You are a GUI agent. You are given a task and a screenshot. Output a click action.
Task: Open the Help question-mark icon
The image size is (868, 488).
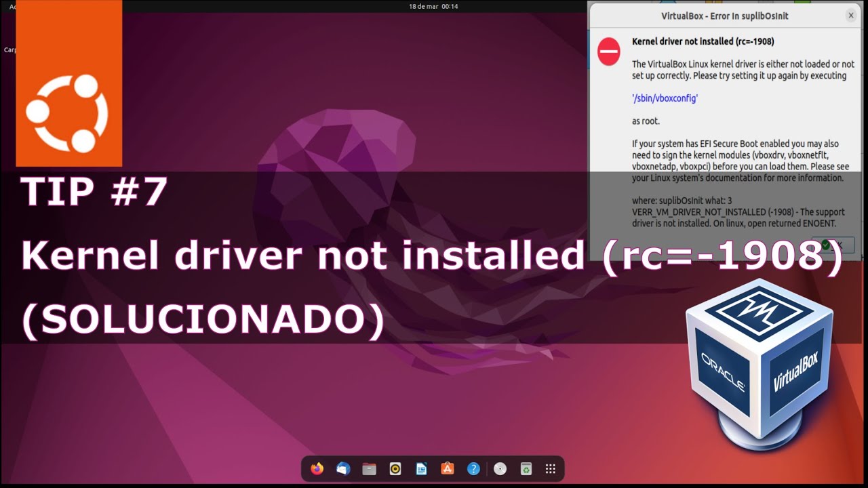[x=473, y=468]
